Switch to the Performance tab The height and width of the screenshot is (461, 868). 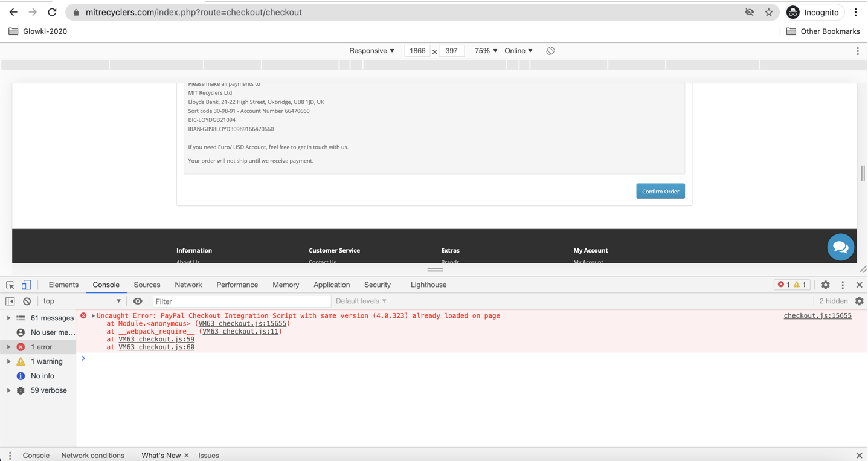coord(237,285)
